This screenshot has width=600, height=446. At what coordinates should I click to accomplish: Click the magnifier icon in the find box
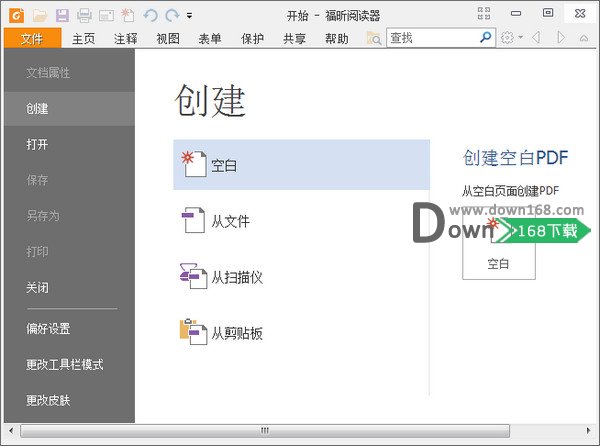coord(486,37)
